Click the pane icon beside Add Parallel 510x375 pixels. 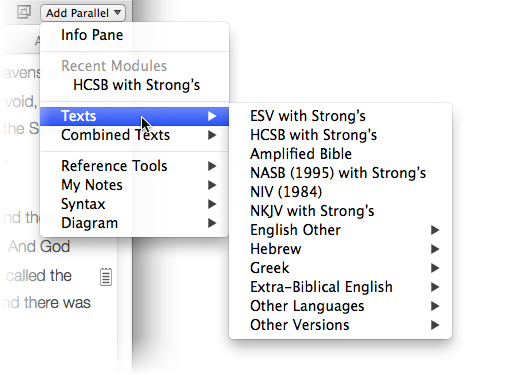click(24, 12)
